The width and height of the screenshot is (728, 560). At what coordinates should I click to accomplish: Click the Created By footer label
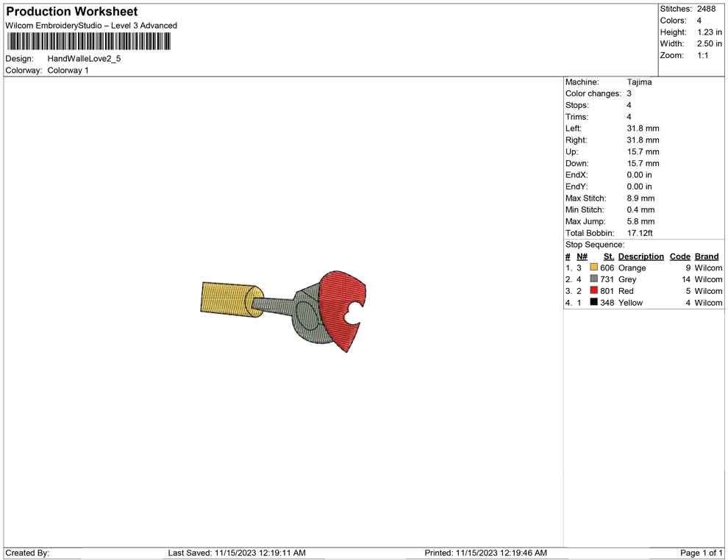click(27, 553)
